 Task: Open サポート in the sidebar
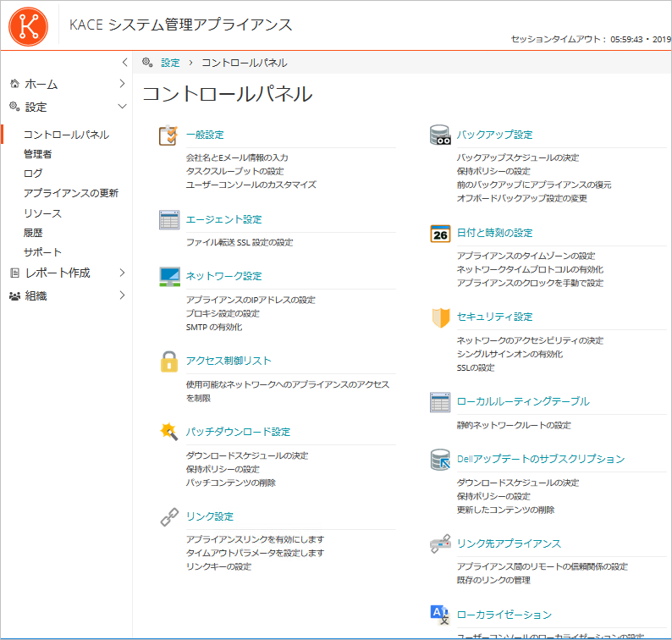click(x=42, y=252)
